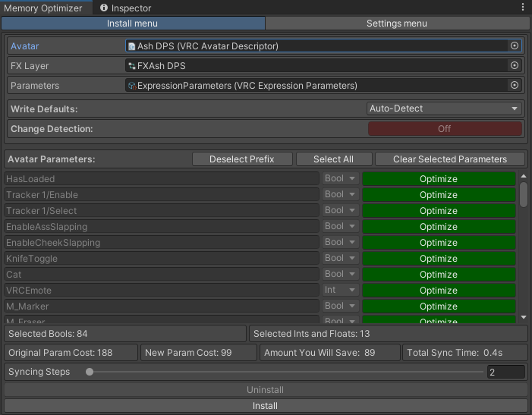
Task: Click the scroll up arrow in parameter list
Action: click(x=524, y=176)
